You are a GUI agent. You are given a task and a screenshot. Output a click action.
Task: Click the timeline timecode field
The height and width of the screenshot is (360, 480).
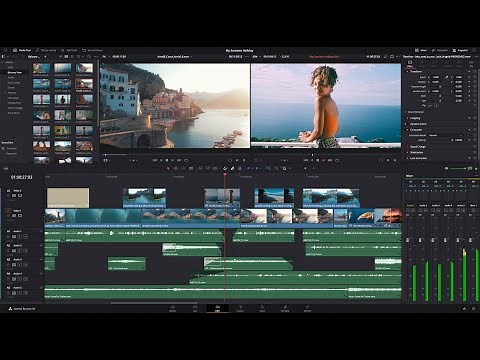click(x=22, y=177)
